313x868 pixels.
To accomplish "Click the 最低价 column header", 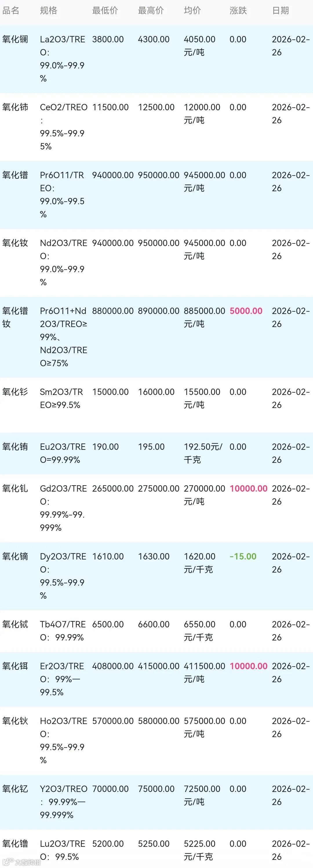I will click(105, 10).
